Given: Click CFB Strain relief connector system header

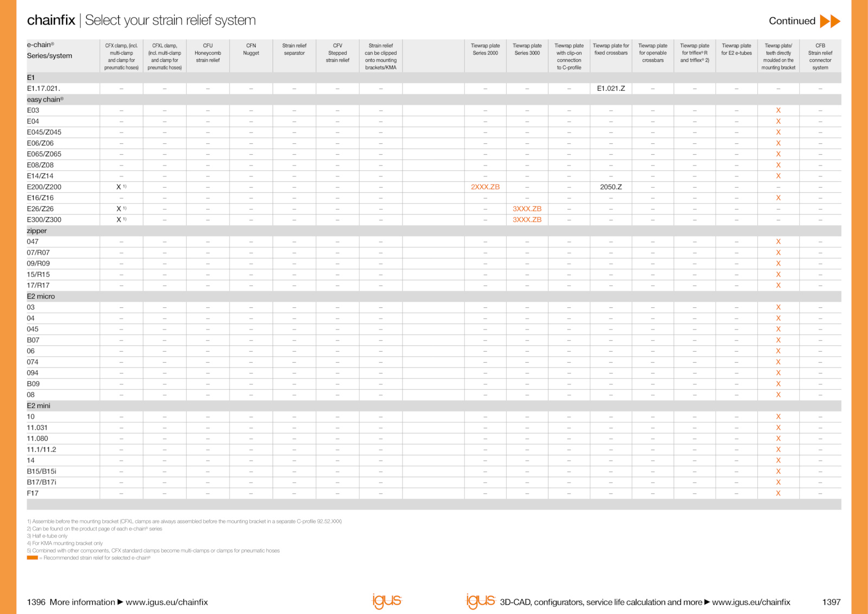Looking at the screenshot, I should coord(820,56).
